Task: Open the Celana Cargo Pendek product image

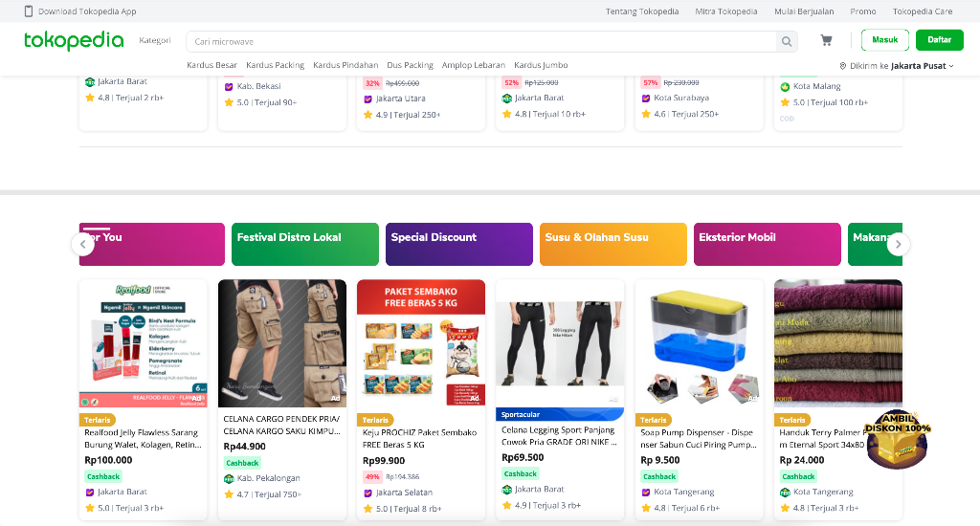Action: tap(282, 343)
